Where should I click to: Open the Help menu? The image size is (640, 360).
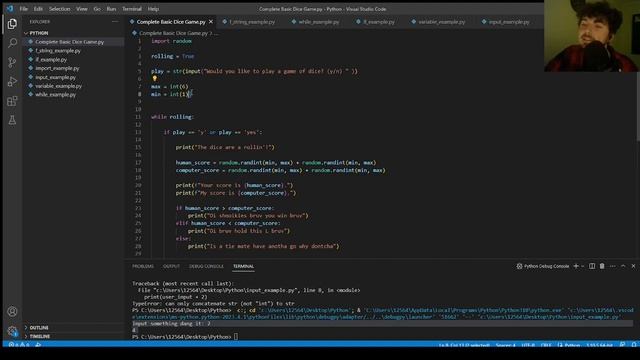coord(153,9)
